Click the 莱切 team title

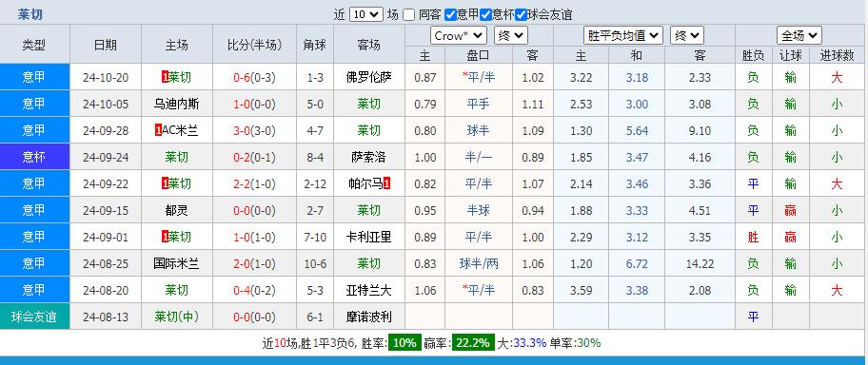[x=30, y=14]
